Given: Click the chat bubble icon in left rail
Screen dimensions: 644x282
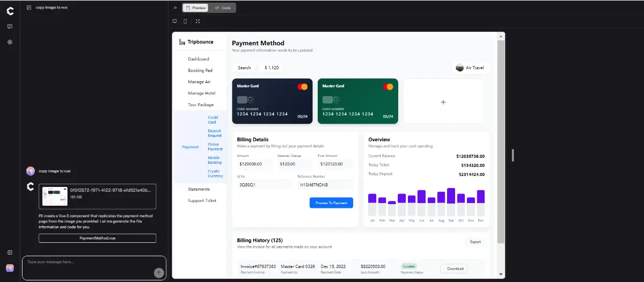Looking at the screenshot, I should coord(10,26).
